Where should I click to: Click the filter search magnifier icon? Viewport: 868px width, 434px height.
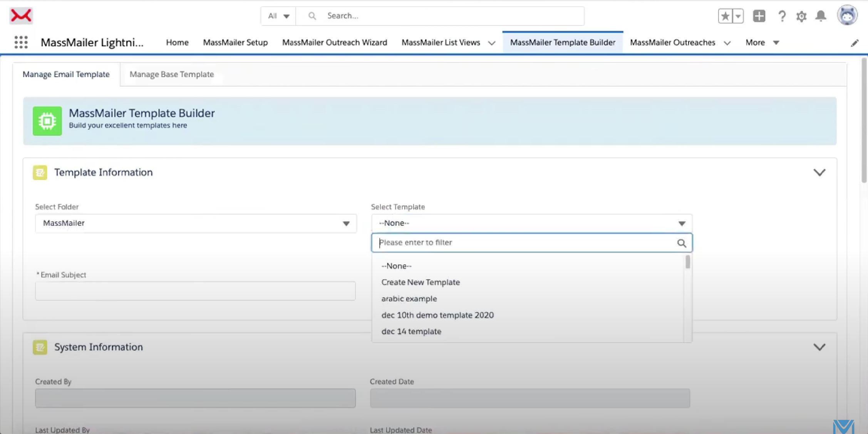(682, 243)
